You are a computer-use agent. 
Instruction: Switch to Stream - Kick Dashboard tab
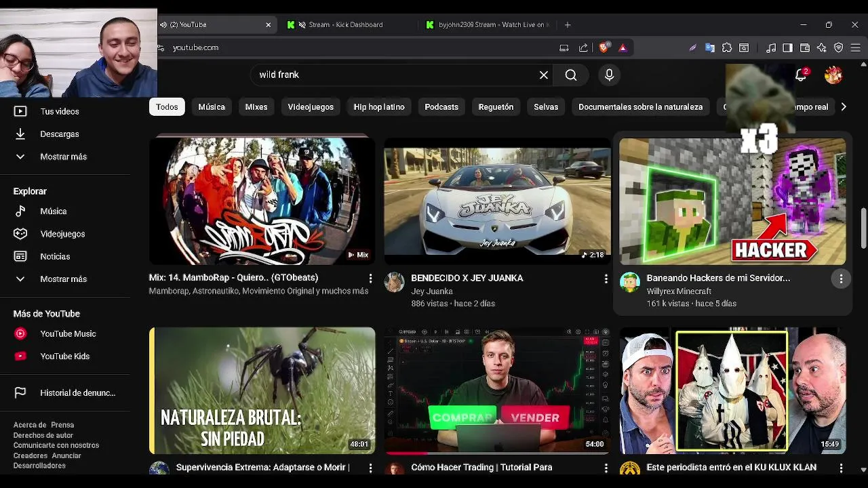346,25
